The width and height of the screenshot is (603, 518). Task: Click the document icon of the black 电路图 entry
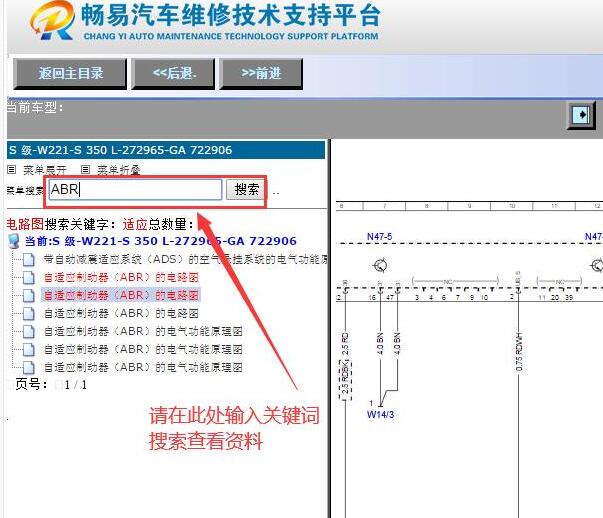[28, 313]
